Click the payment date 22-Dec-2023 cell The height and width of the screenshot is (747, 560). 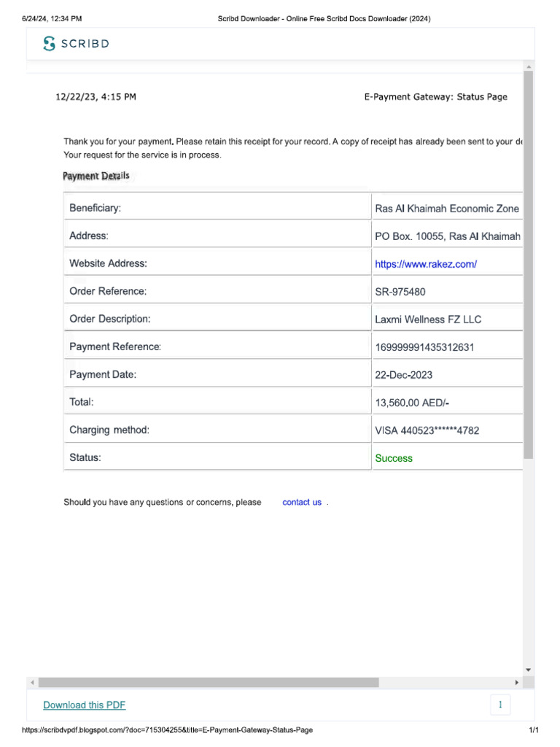click(x=448, y=374)
